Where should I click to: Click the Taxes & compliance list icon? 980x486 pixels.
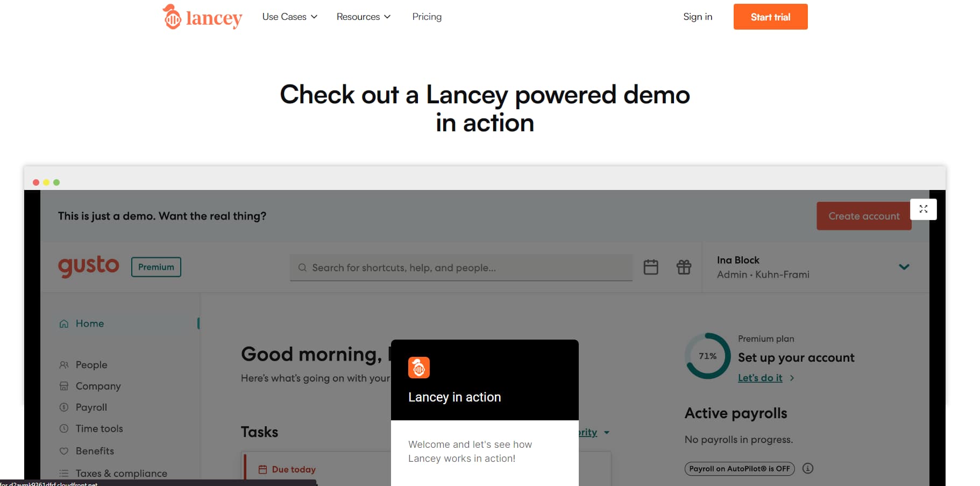click(x=64, y=473)
